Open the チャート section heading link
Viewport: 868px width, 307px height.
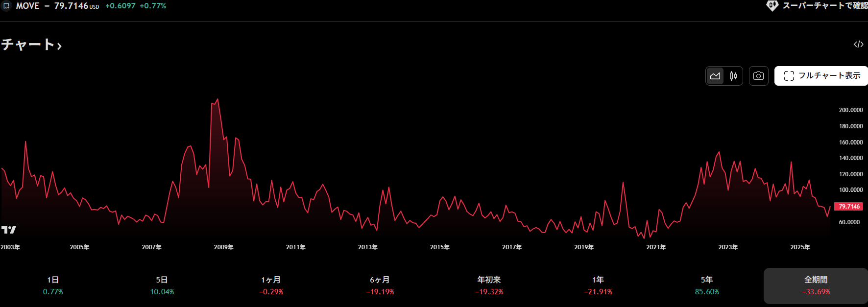pyautogui.click(x=31, y=45)
